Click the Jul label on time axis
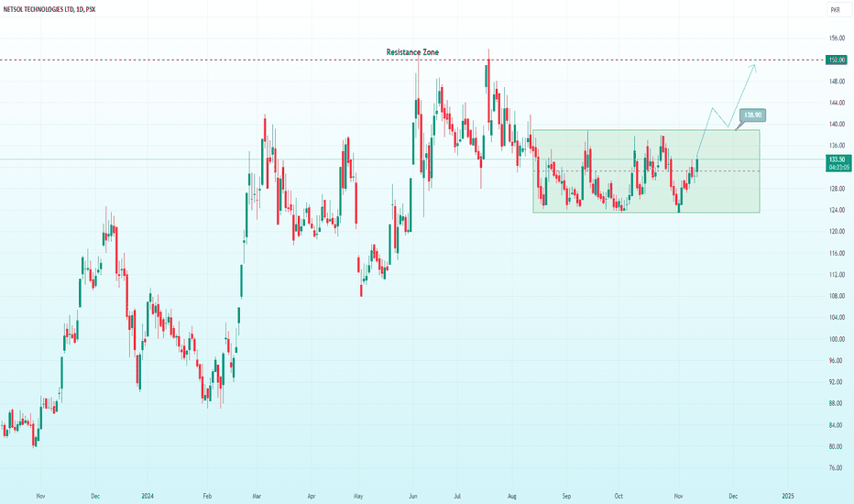This screenshot has height=504, width=854. [x=457, y=497]
